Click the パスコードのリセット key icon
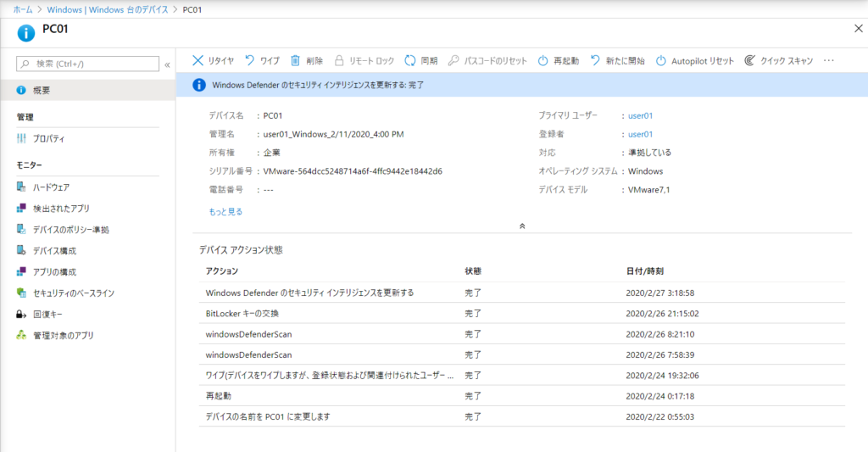The height and width of the screenshot is (452, 868). (453, 60)
